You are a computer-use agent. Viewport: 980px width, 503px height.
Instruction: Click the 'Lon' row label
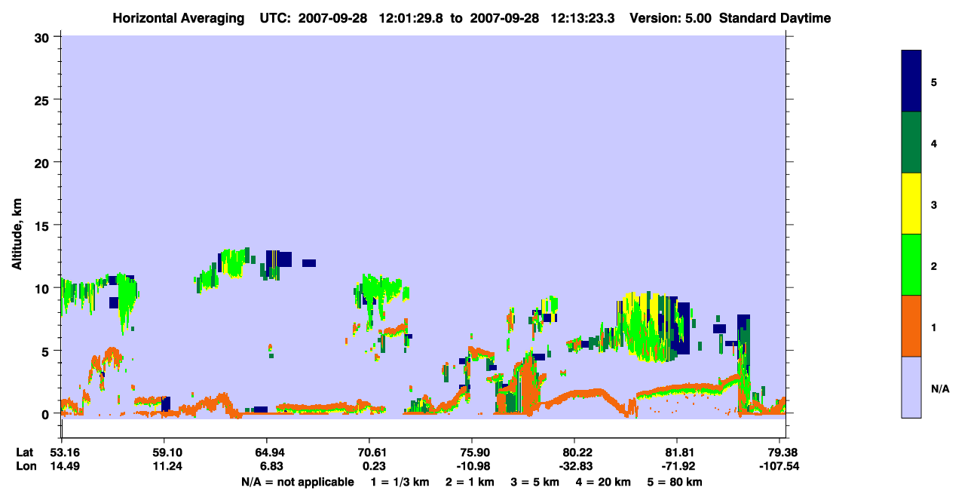pyautogui.click(x=25, y=466)
